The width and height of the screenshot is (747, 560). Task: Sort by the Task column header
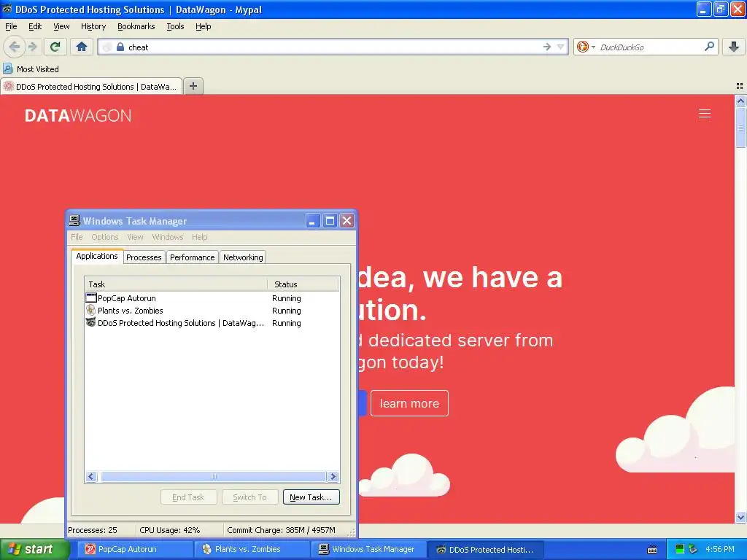pyautogui.click(x=176, y=284)
